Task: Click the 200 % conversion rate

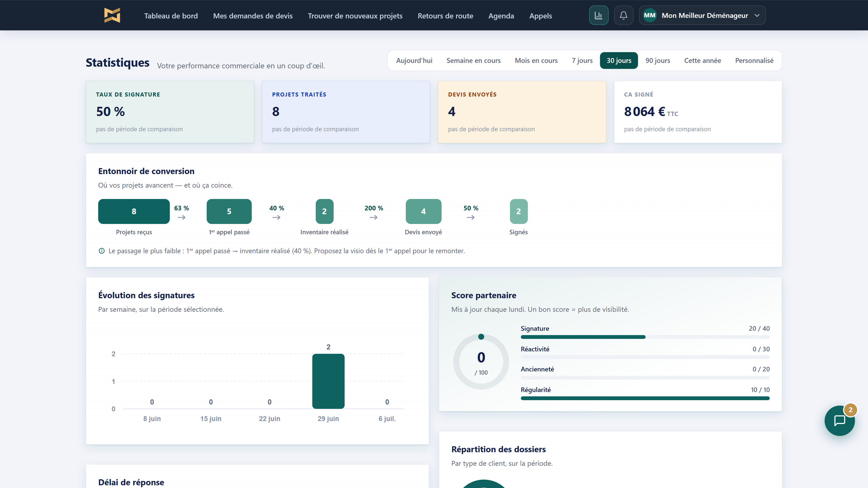Action: pyautogui.click(x=374, y=208)
